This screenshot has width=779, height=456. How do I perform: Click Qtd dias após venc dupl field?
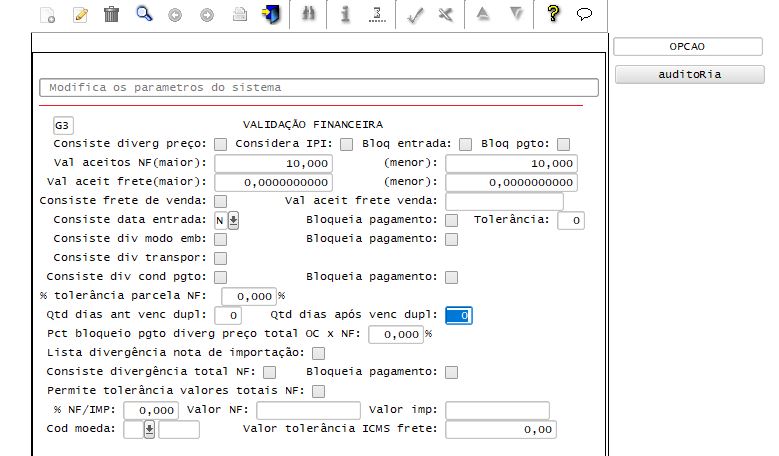(x=459, y=315)
